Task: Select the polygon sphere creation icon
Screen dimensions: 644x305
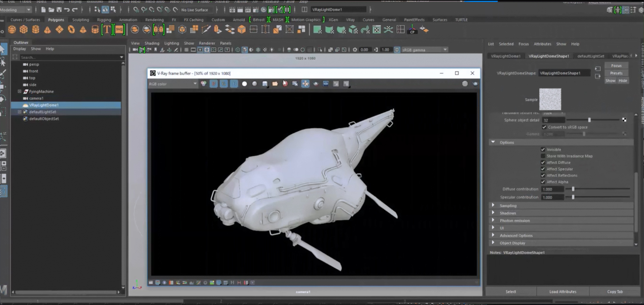Action: tap(12, 30)
